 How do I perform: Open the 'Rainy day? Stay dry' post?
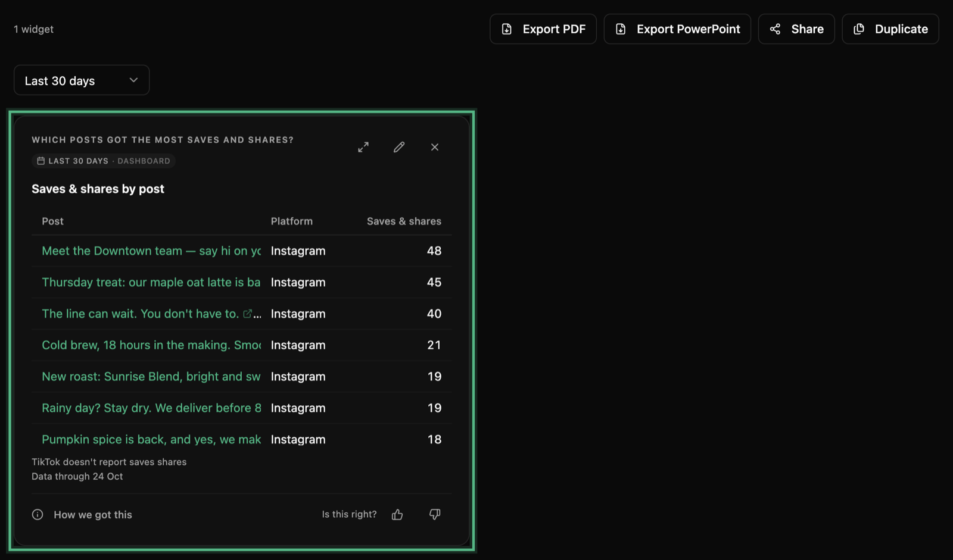pyautogui.click(x=151, y=408)
